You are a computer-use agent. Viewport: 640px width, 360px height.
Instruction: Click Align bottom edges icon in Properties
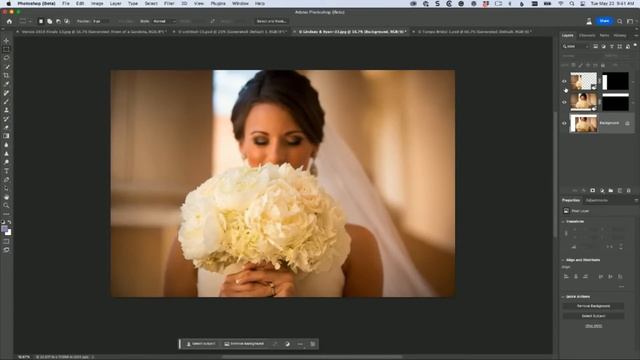pos(620,276)
